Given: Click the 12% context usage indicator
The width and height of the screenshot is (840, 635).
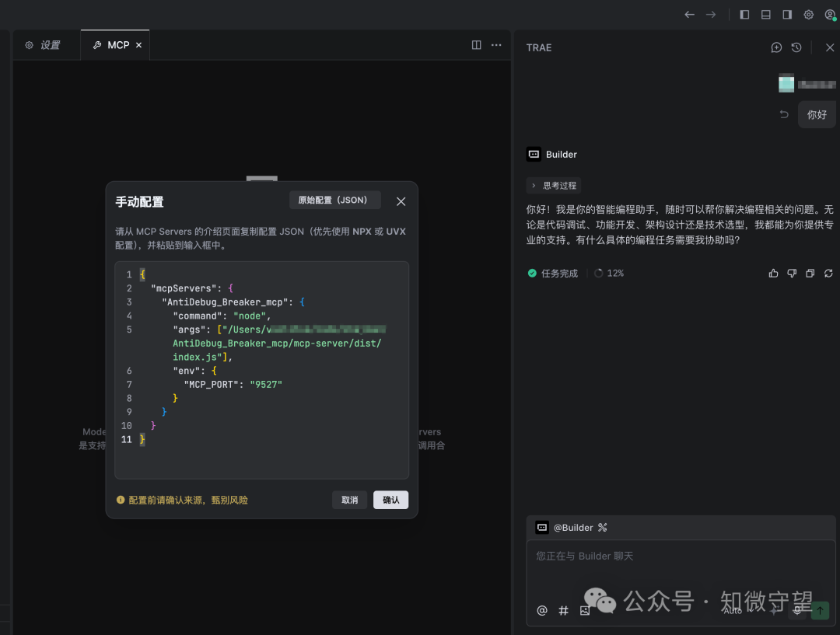Looking at the screenshot, I should [609, 274].
